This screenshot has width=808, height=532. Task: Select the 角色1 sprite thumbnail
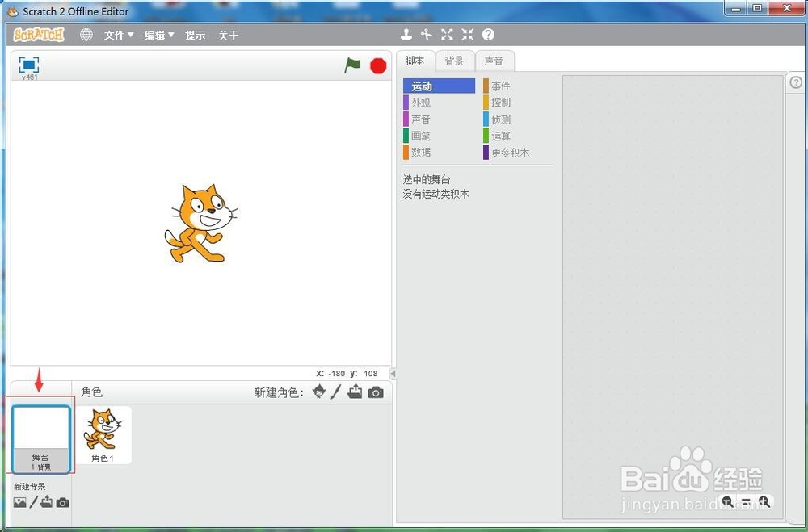[x=103, y=435]
